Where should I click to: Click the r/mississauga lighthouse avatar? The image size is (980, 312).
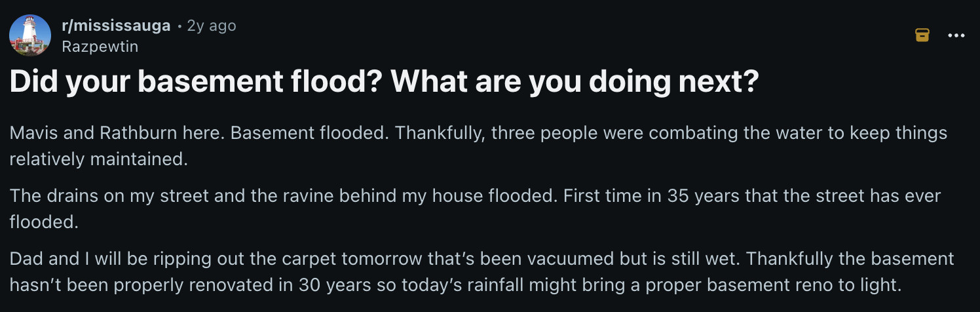pos(30,35)
